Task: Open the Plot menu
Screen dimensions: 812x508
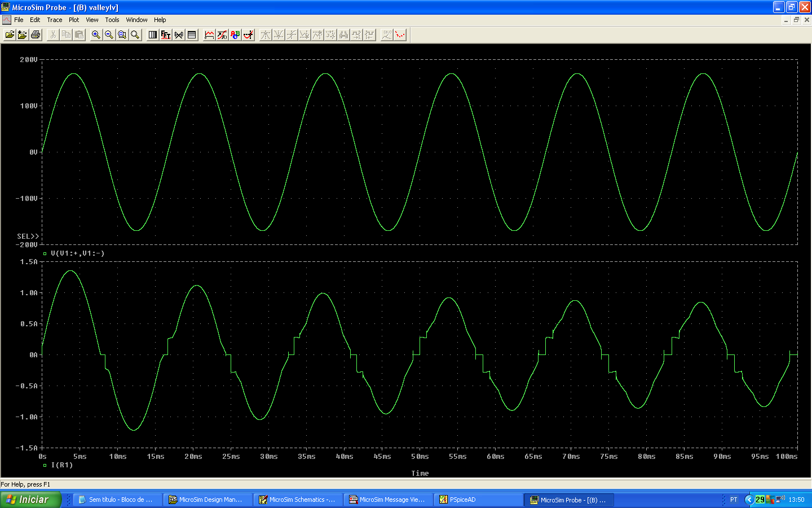Action: click(74, 20)
